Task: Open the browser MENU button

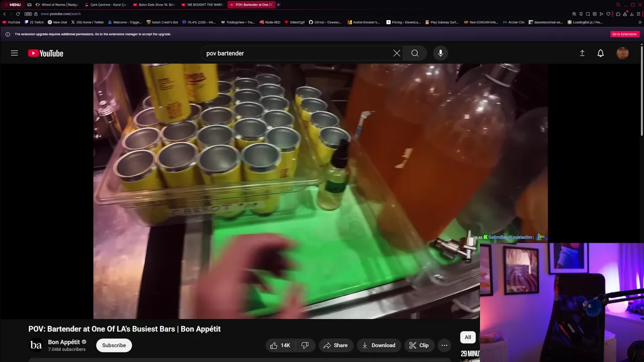Action: click(x=12, y=5)
